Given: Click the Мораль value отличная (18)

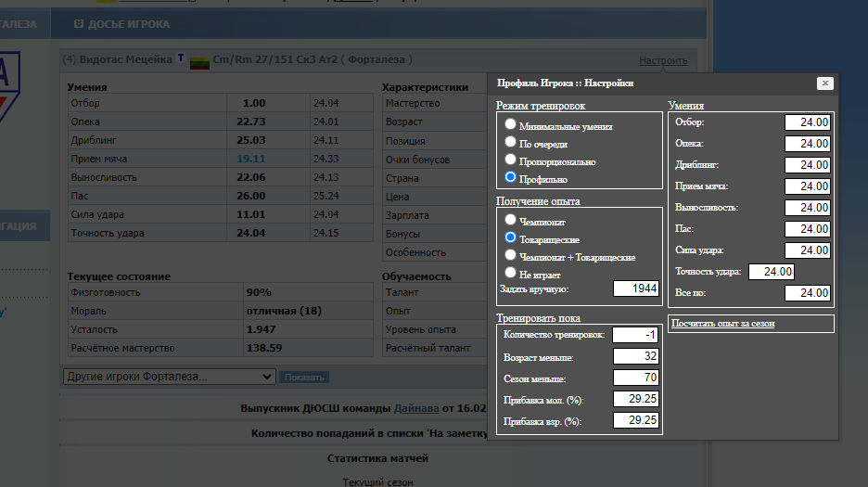Looking at the screenshot, I should coord(284,311).
